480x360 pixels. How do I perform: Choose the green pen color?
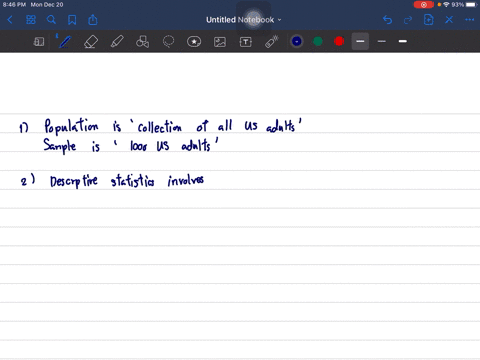(x=318, y=41)
